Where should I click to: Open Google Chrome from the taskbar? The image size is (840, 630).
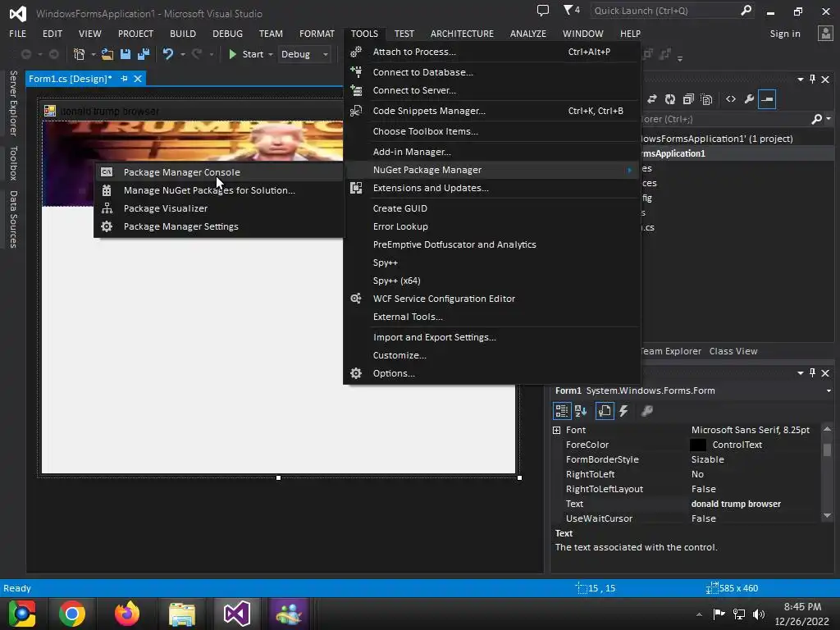[x=72, y=614]
